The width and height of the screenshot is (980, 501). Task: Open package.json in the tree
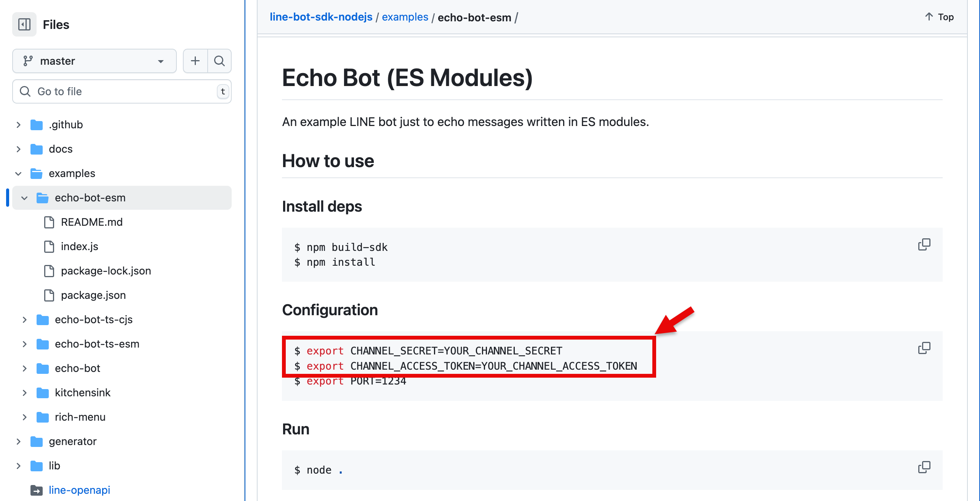coord(93,295)
